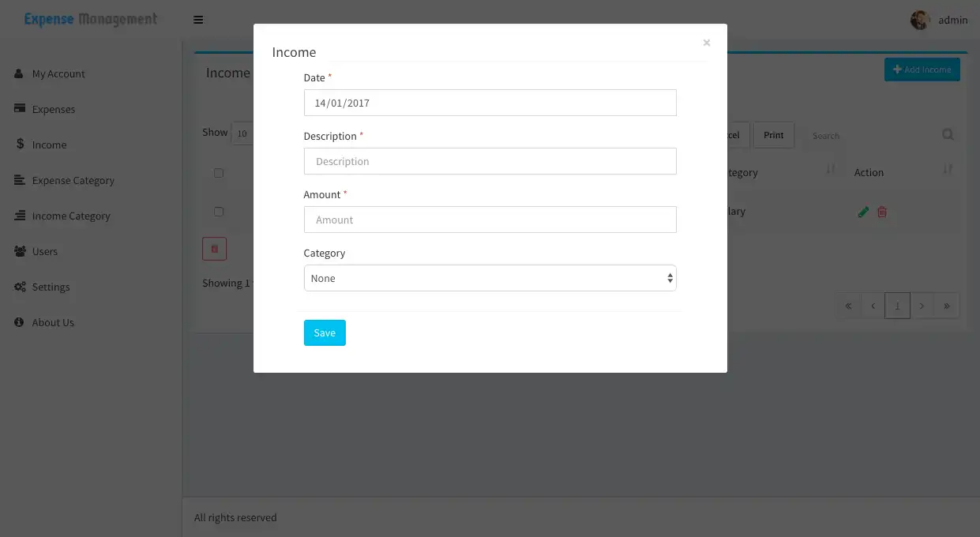Select page 1 in pagination
Image resolution: width=980 pixels, height=537 pixels.
897,306
